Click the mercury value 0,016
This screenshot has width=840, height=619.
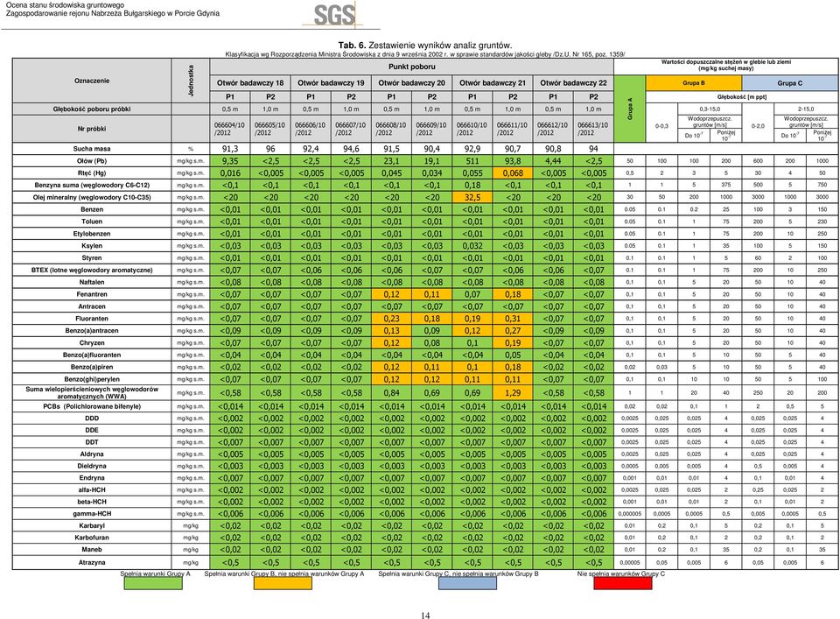[230, 173]
